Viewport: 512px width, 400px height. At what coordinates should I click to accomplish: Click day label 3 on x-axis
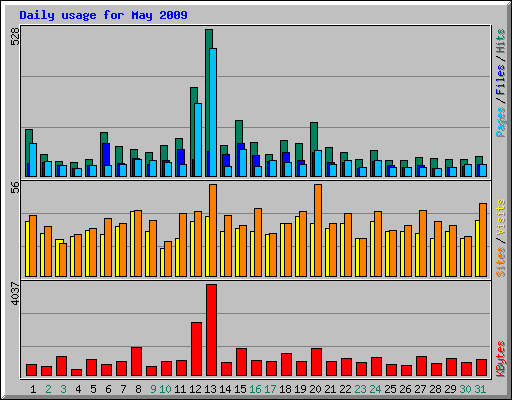point(63,389)
